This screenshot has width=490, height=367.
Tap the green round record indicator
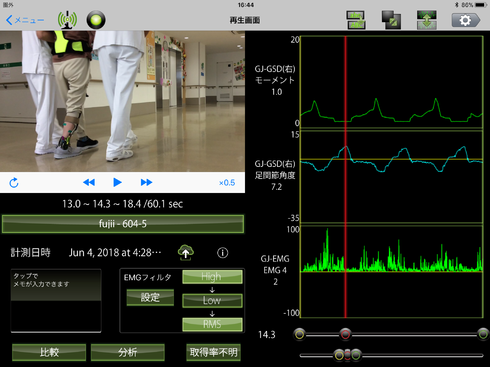tap(96, 20)
